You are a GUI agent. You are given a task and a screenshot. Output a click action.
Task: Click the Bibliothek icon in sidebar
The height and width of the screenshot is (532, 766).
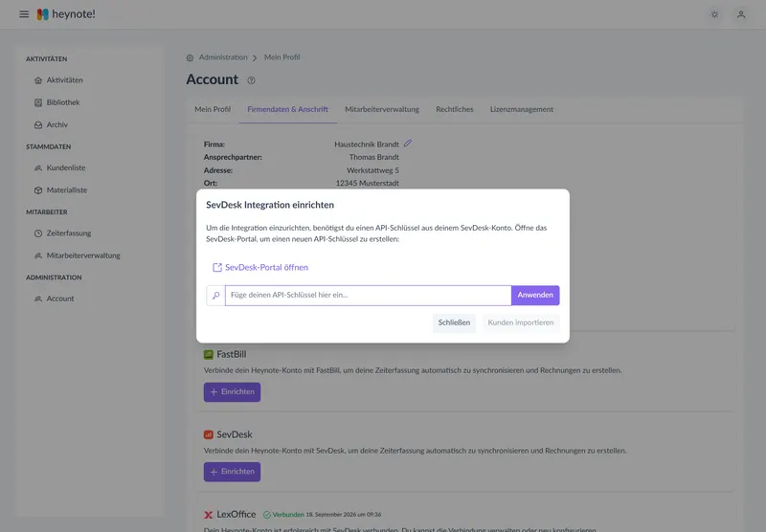38,102
